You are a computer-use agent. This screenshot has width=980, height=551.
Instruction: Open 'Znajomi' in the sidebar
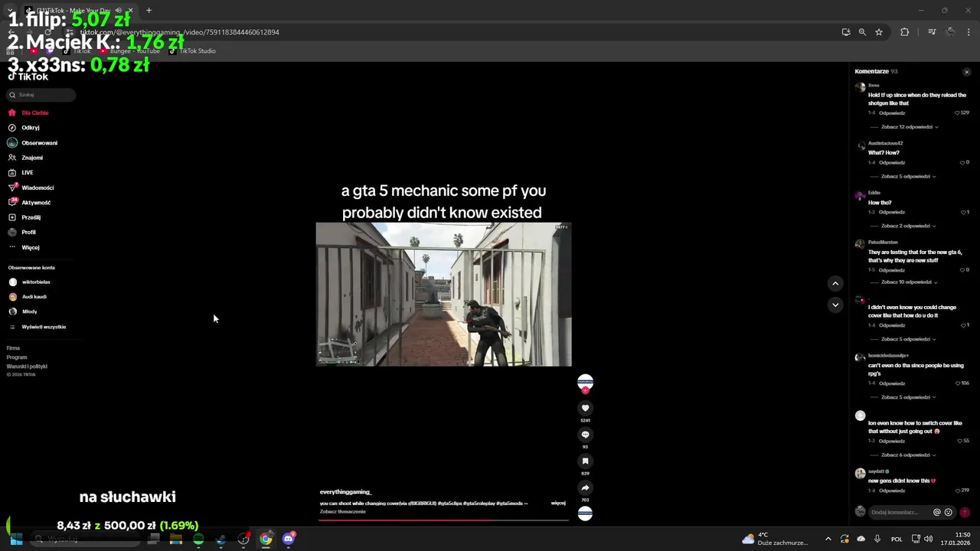point(31,158)
